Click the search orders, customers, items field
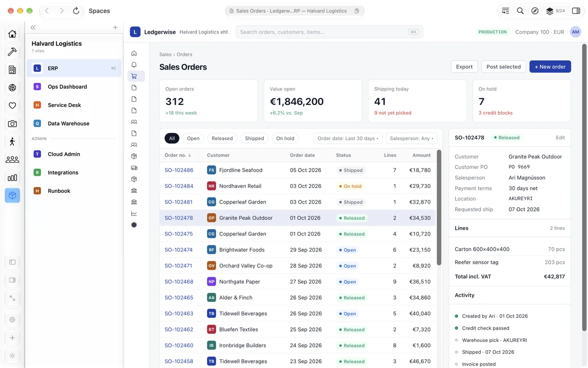Screen dimensions: 588x368 [329, 32]
